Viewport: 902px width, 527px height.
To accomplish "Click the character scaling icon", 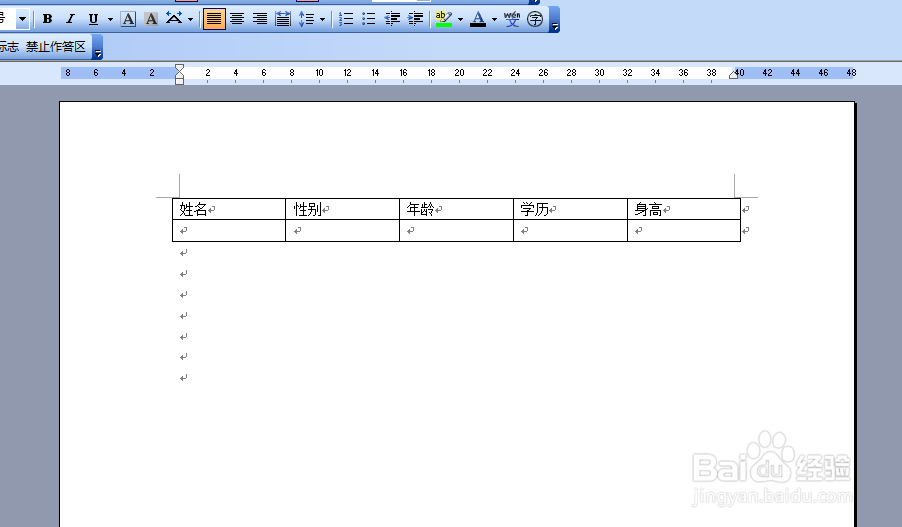I will pyautogui.click(x=174, y=19).
